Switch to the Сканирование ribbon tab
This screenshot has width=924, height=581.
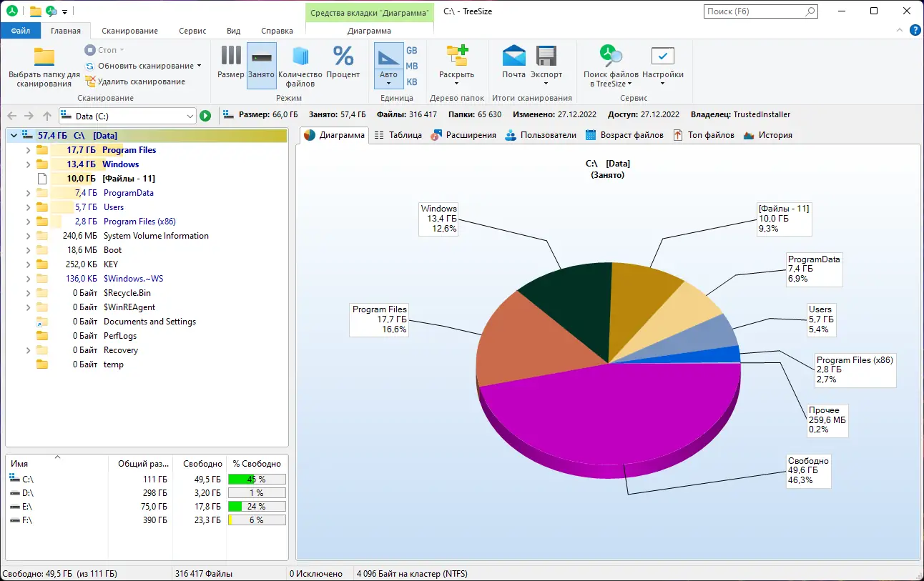click(x=129, y=31)
